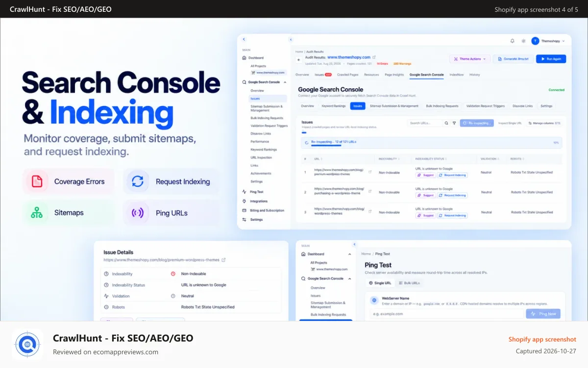Open the History tab
Screen dimensions: 588x368
coord(475,75)
